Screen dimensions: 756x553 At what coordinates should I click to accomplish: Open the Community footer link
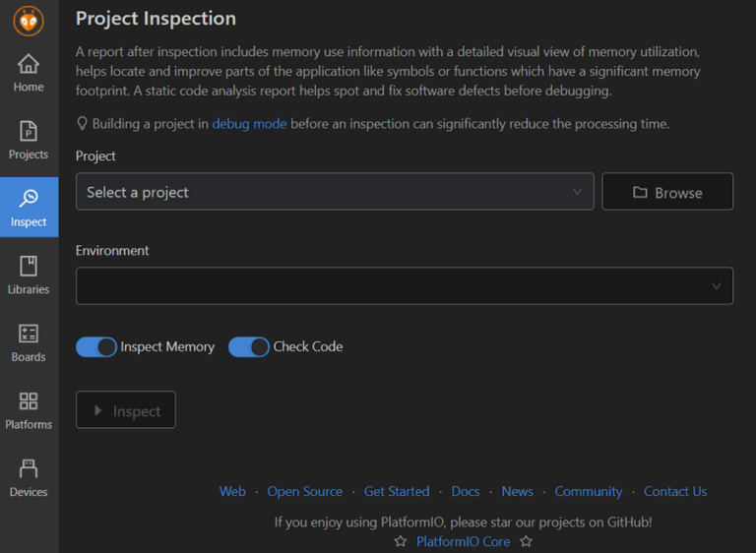pyautogui.click(x=589, y=491)
